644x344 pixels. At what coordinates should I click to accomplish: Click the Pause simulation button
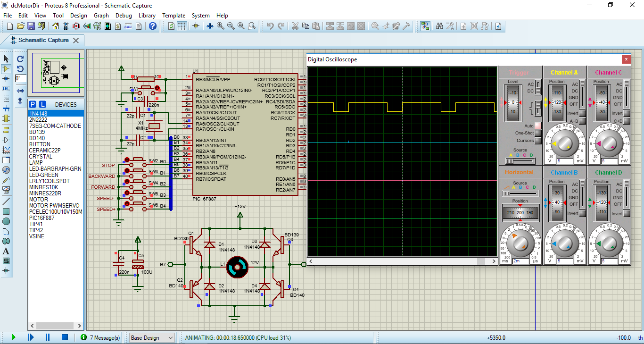pyautogui.click(x=48, y=337)
